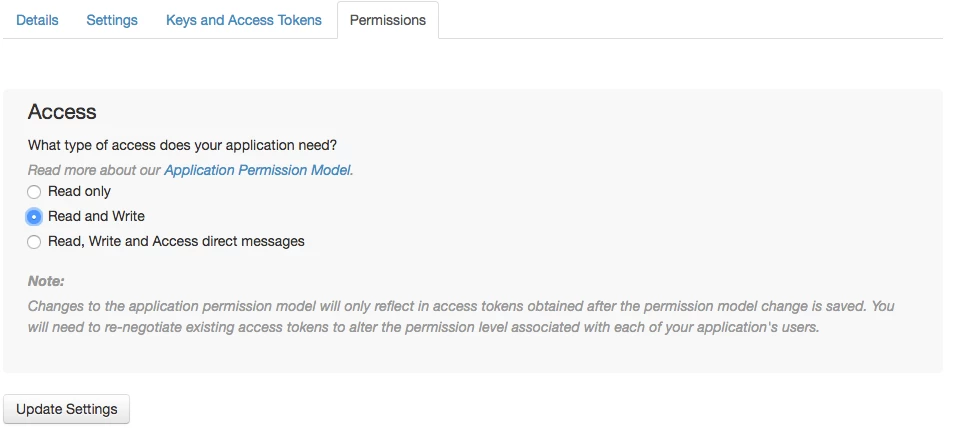
Task: Switch to the Settings tab
Action: (112, 20)
